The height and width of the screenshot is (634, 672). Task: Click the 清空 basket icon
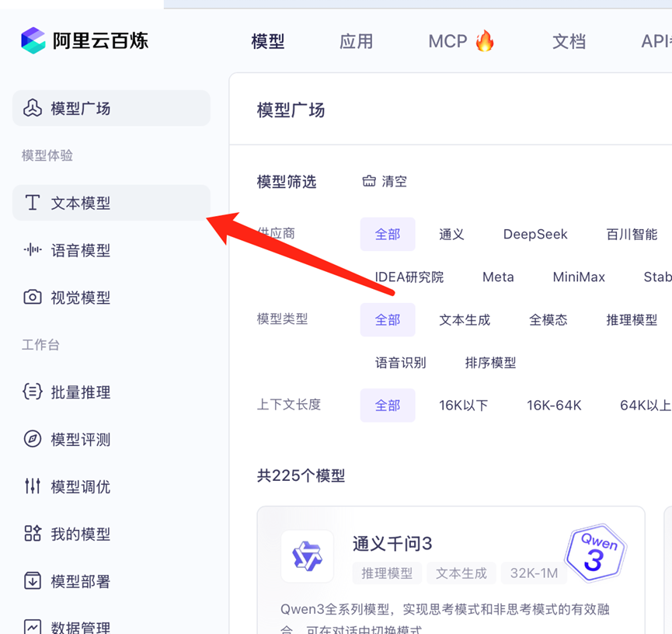coord(369,181)
